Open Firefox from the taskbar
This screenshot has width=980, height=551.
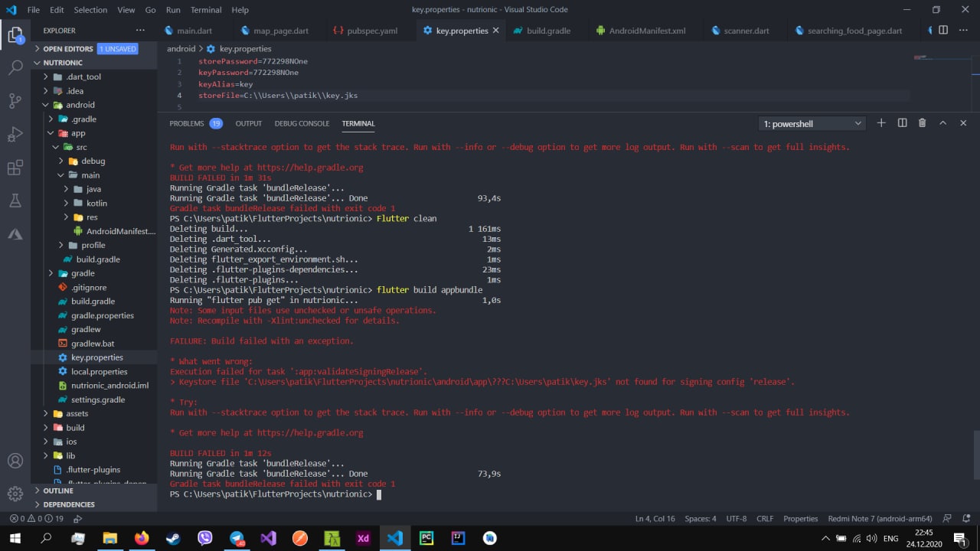[x=142, y=539]
